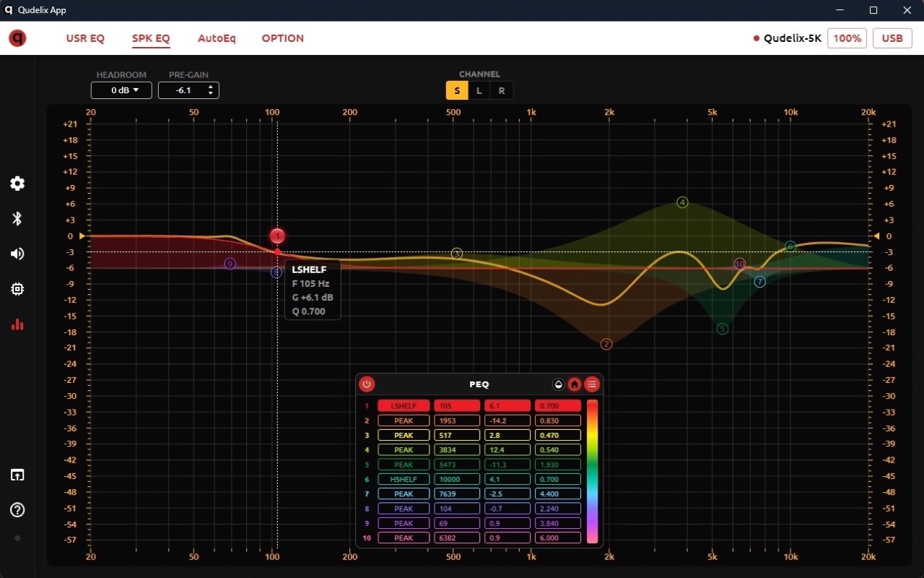Open the LSHELF filter type for band 1

click(x=404, y=406)
